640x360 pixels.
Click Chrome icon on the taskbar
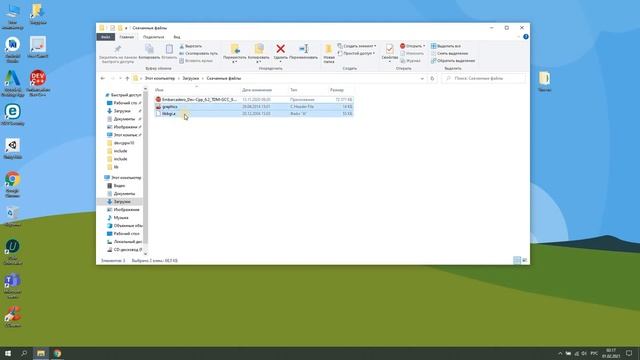tap(57, 353)
